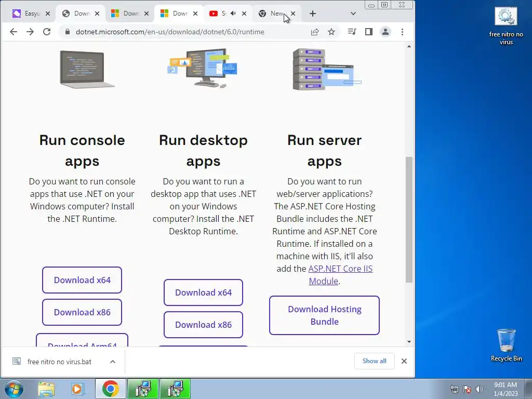Close the New Tab tab

[x=293, y=14]
